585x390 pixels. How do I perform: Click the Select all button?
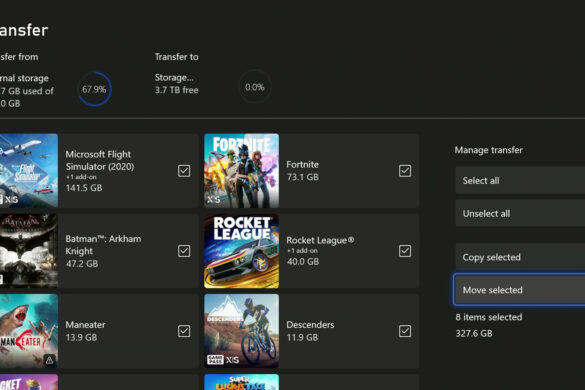[x=520, y=181]
